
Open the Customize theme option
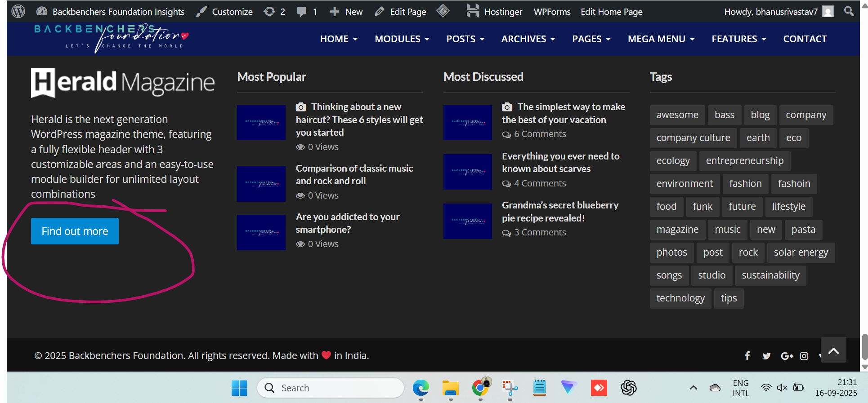pyautogui.click(x=224, y=12)
